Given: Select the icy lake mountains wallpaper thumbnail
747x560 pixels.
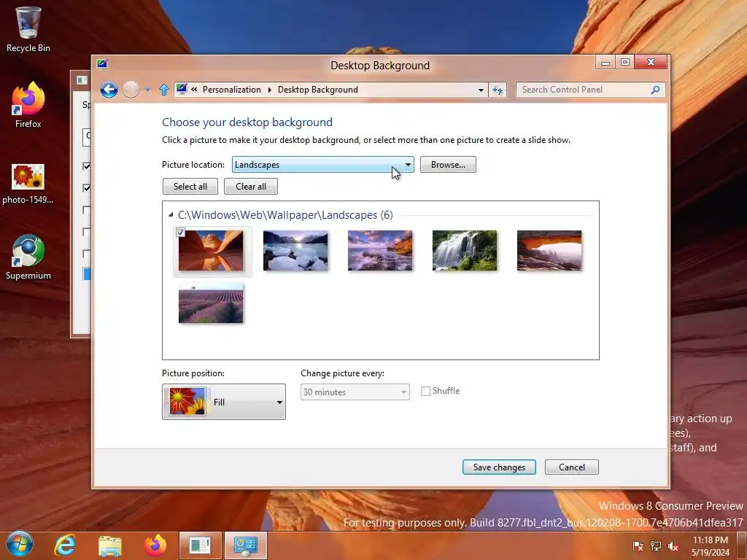Looking at the screenshot, I should (295, 251).
